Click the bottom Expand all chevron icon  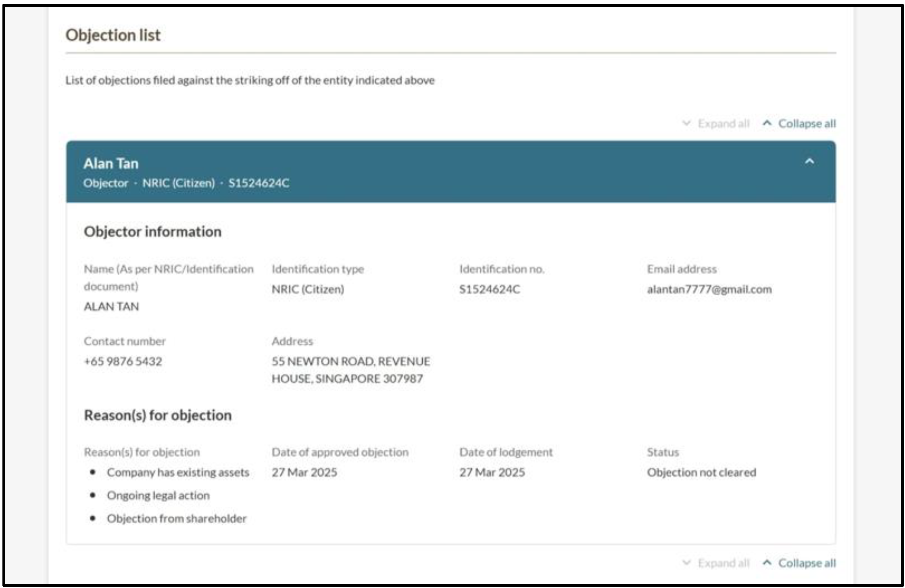[x=686, y=562]
